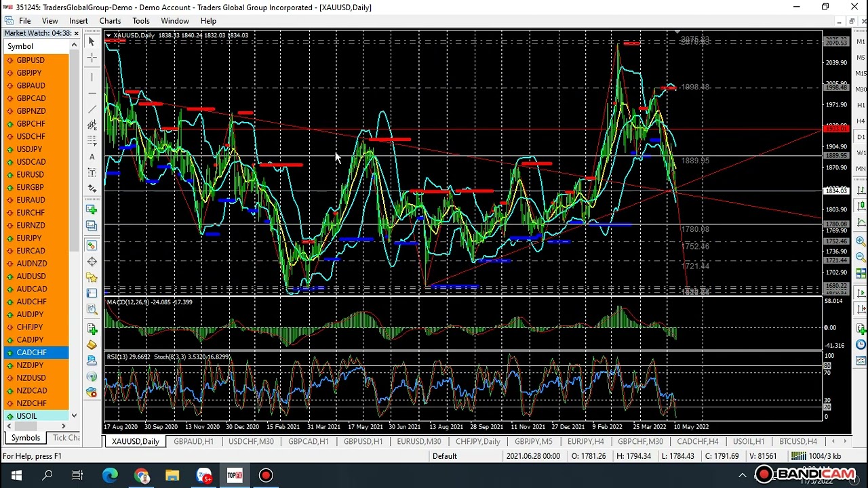The width and height of the screenshot is (868, 488).
Task: Open the Navigator star-folder icon
Action: tap(92, 277)
